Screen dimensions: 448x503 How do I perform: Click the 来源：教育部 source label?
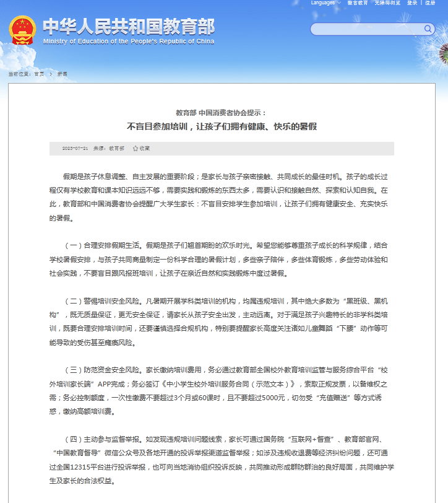pyautogui.click(x=108, y=149)
